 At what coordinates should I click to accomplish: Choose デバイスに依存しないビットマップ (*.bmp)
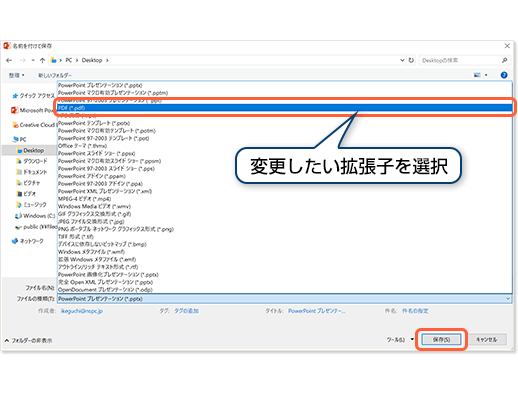[x=285, y=244]
